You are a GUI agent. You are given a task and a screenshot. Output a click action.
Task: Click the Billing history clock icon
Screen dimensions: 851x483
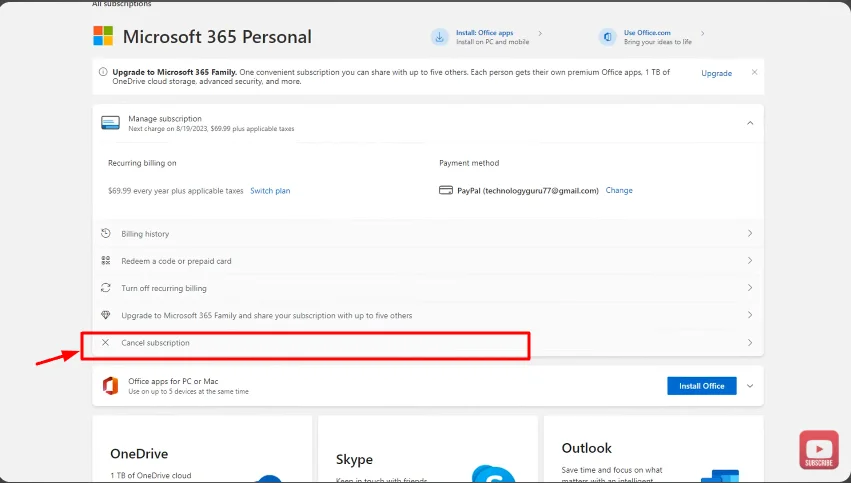106,233
